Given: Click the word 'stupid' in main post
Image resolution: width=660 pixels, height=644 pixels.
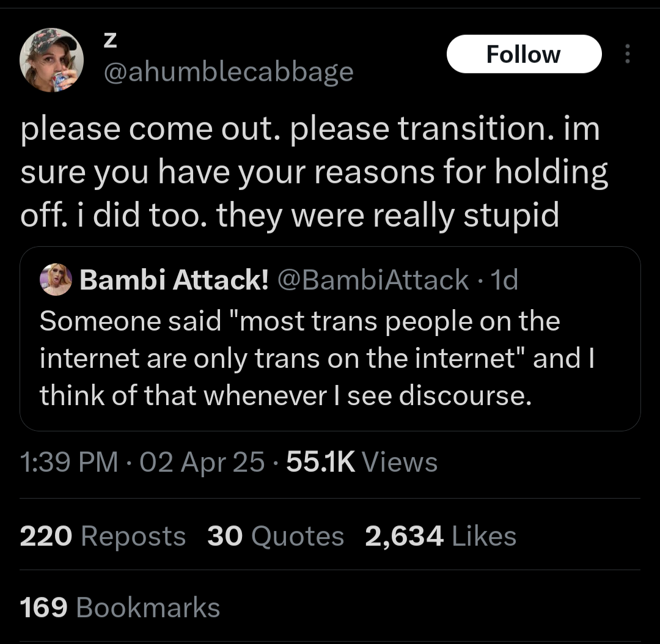Looking at the screenshot, I should pyautogui.click(x=512, y=216).
